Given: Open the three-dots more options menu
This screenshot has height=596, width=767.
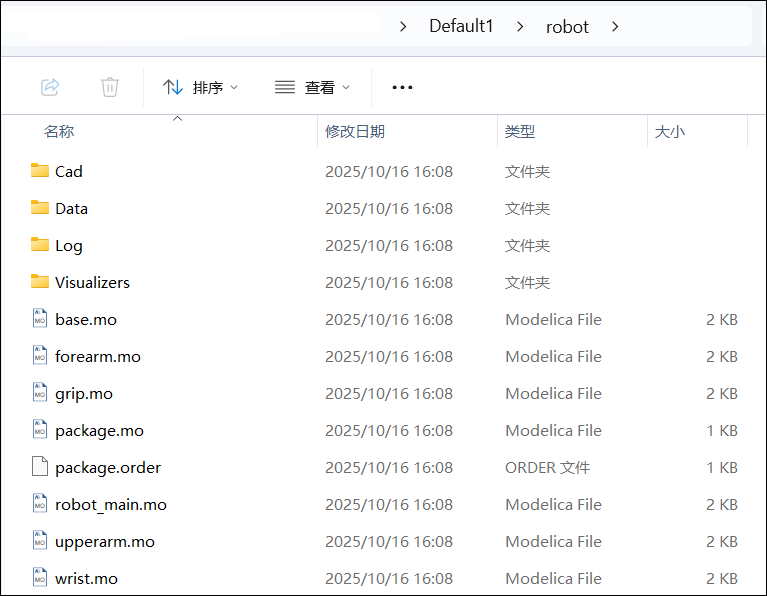Looking at the screenshot, I should 402,88.
